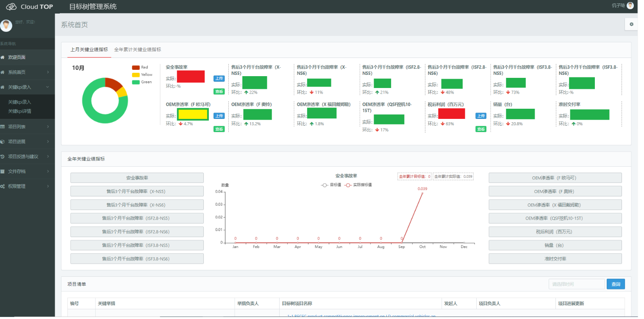Select the 销量 (台) chart button

click(555, 245)
